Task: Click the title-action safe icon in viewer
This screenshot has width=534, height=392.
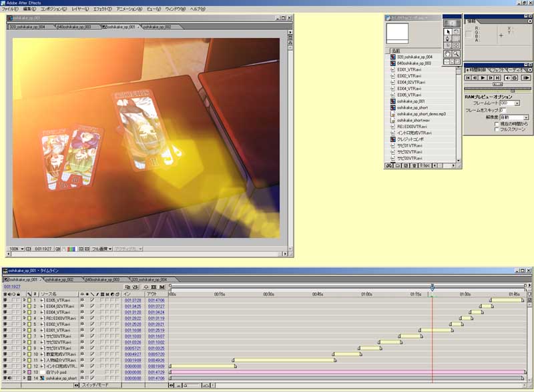Action: (x=28, y=249)
